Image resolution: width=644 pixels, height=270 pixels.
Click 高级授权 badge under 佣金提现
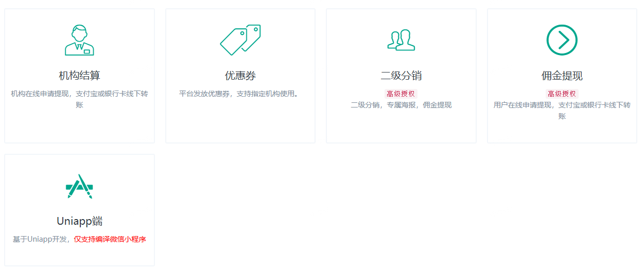tap(562, 94)
